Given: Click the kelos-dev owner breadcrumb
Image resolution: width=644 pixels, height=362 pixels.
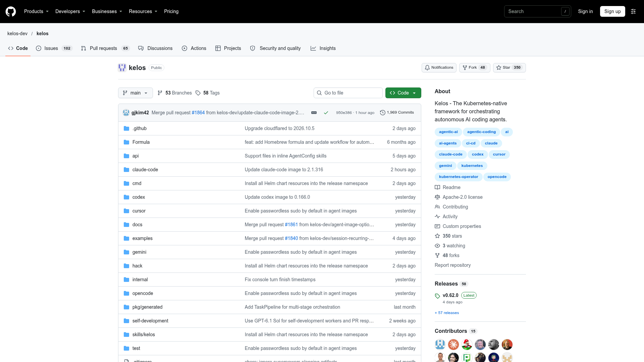Looking at the screenshot, I should tap(17, 34).
